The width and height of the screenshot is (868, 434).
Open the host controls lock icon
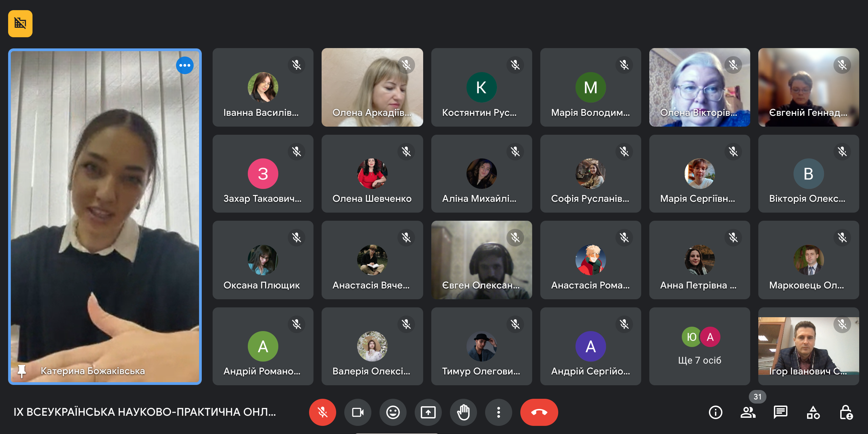[x=846, y=412]
